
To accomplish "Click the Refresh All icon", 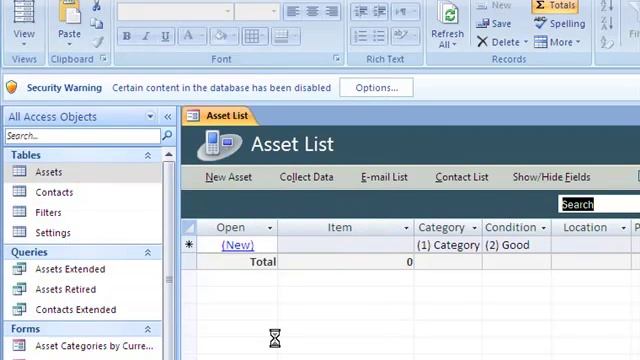I will [447, 15].
